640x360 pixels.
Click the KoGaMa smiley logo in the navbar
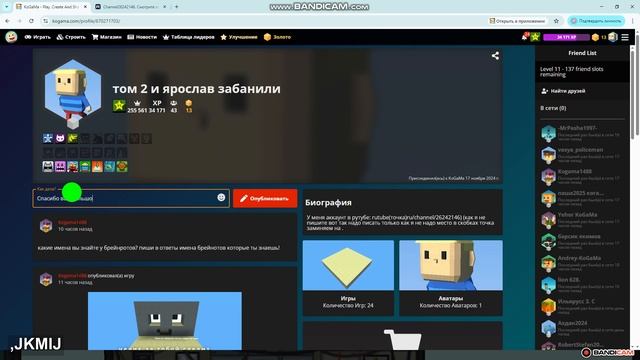[11, 37]
